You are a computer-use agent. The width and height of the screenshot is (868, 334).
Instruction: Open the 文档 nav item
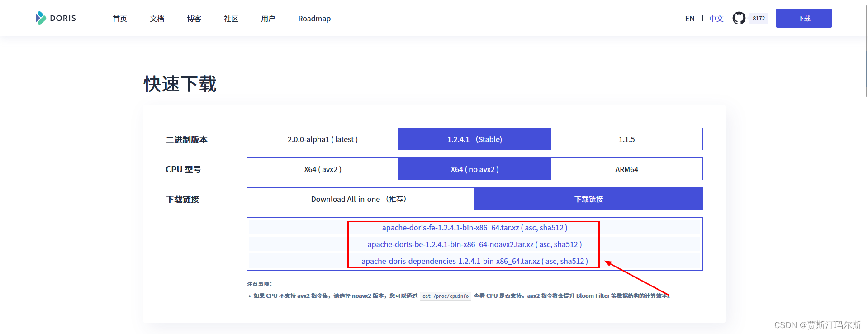pyautogui.click(x=157, y=19)
